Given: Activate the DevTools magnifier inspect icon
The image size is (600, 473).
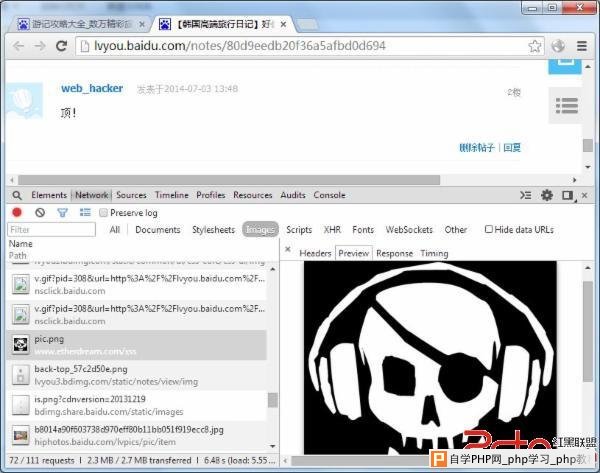Looking at the screenshot, I should [17, 195].
